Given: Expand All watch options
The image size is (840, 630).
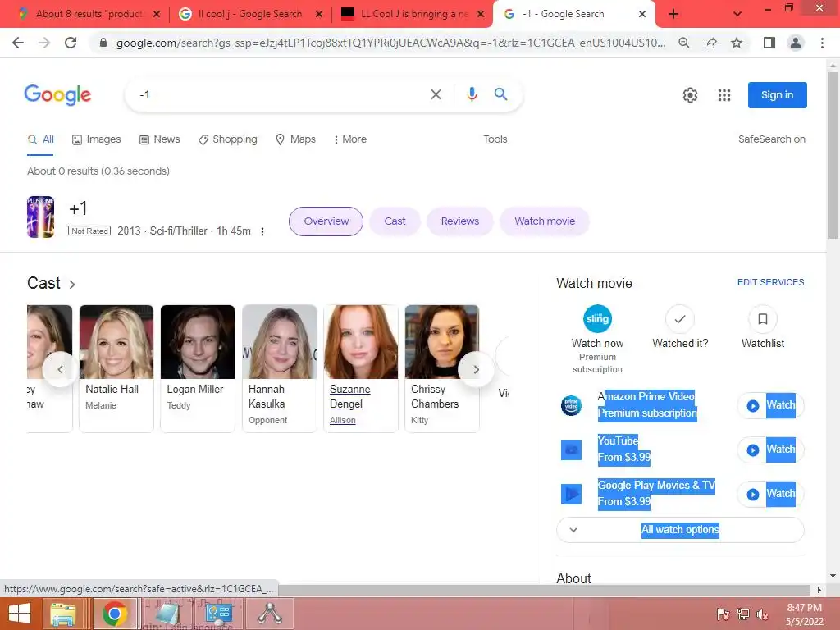Looking at the screenshot, I should click(x=680, y=530).
